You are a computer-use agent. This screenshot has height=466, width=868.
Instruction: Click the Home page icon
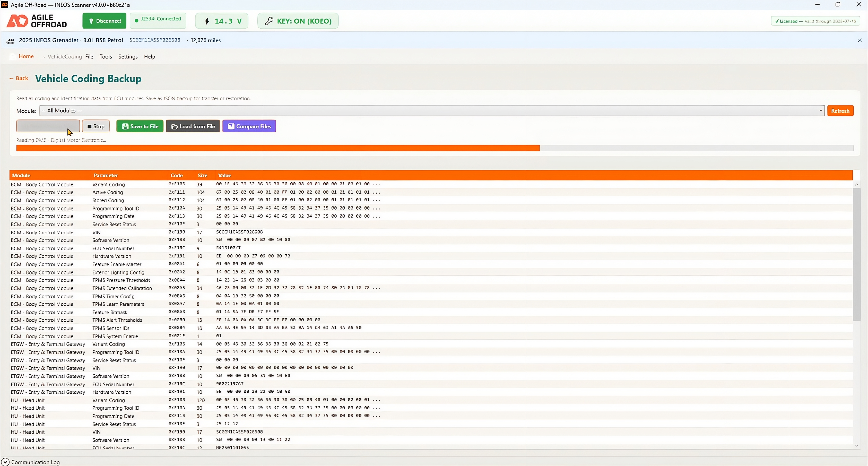click(x=12, y=57)
